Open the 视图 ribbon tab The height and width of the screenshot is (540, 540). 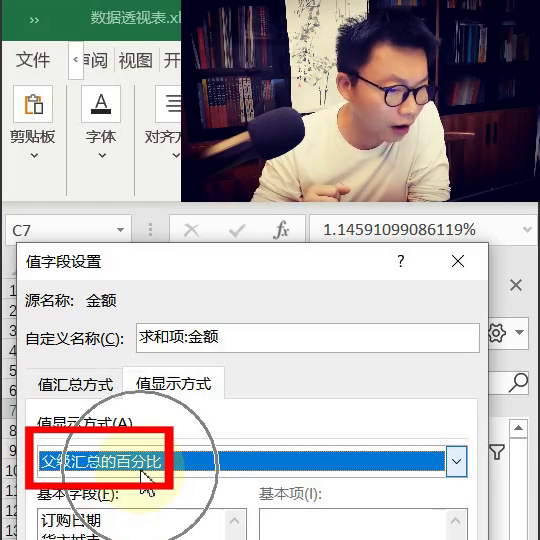[135, 61]
